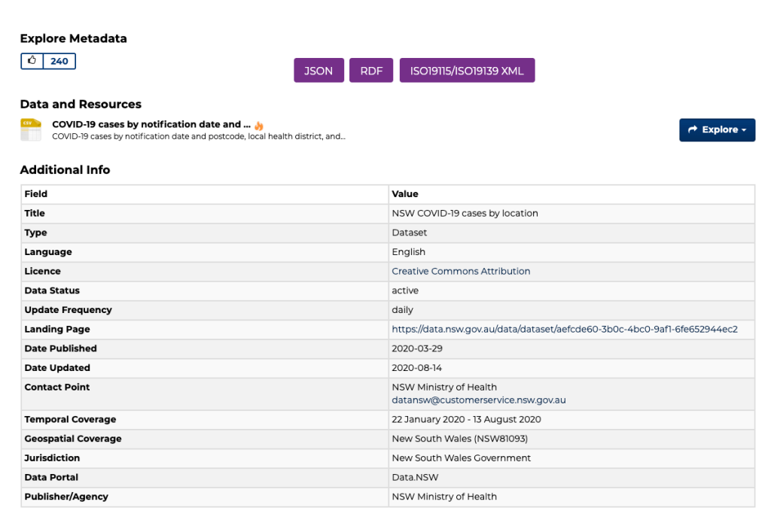This screenshot has width=771, height=532.
Task: Expand the Explore dropdown
Action: (x=717, y=129)
